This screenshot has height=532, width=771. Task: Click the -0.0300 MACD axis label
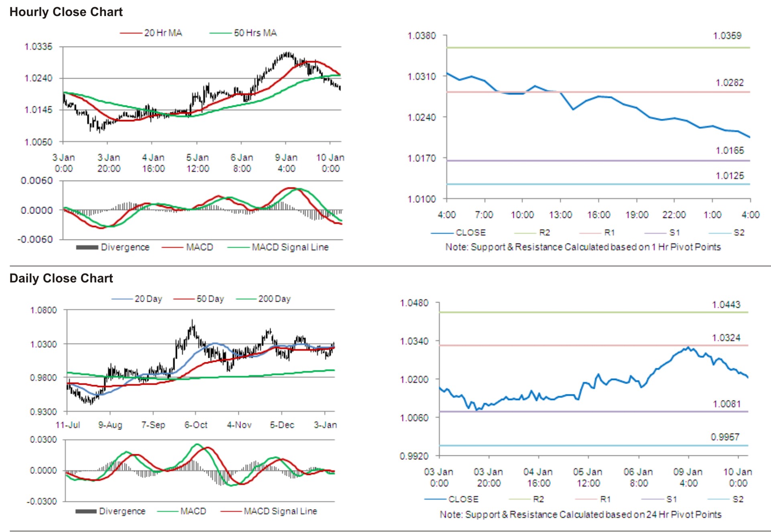(42, 502)
